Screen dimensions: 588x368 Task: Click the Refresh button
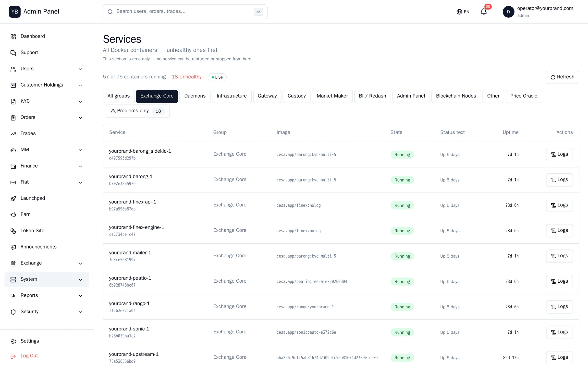(x=562, y=77)
